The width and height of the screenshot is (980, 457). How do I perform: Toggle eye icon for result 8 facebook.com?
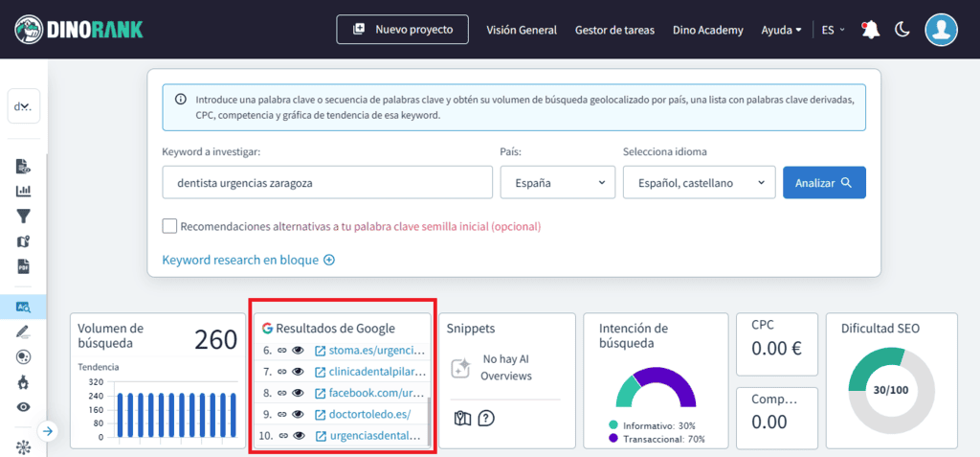299,393
